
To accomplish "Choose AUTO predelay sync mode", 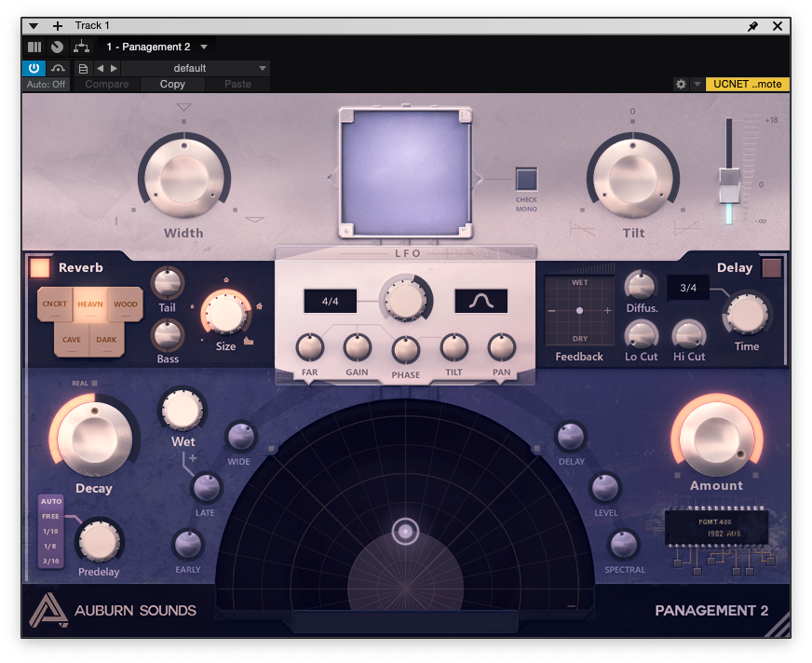I will [51, 501].
